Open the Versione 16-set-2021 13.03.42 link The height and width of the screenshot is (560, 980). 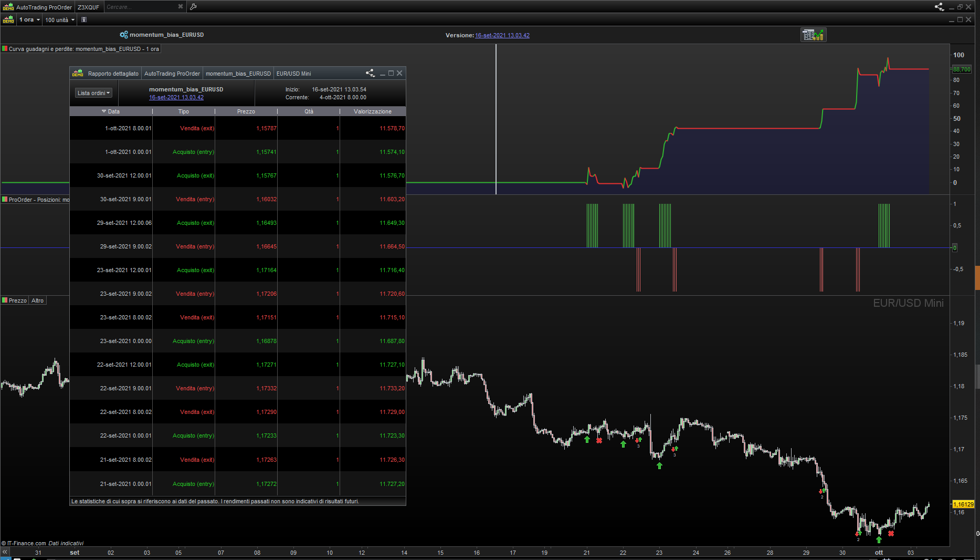tap(502, 35)
